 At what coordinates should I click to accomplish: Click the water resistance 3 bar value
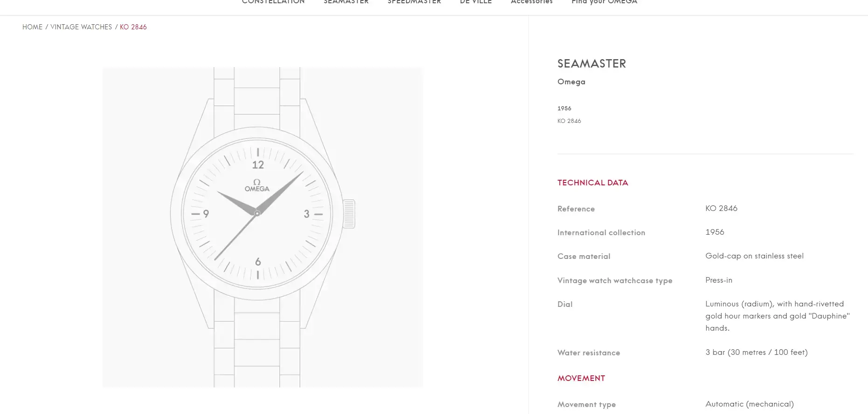pos(756,352)
